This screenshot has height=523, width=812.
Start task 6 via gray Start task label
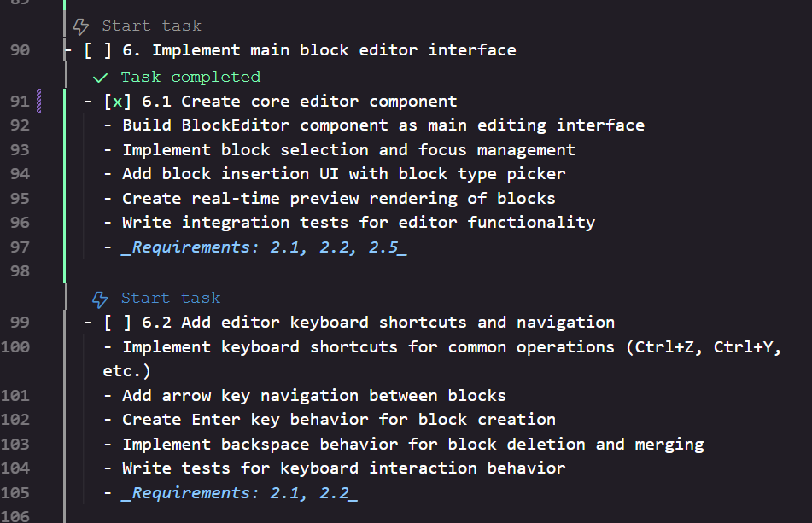[x=152, y=26]
